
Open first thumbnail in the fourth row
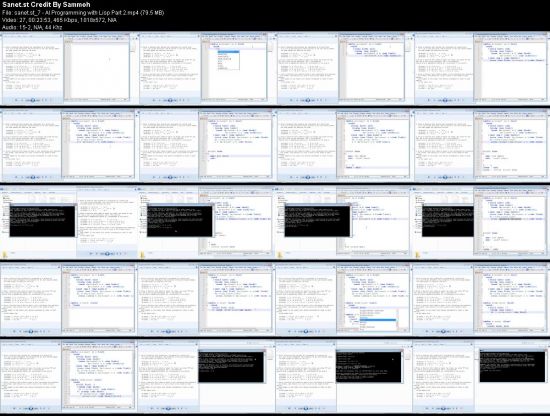click(68, 299)
